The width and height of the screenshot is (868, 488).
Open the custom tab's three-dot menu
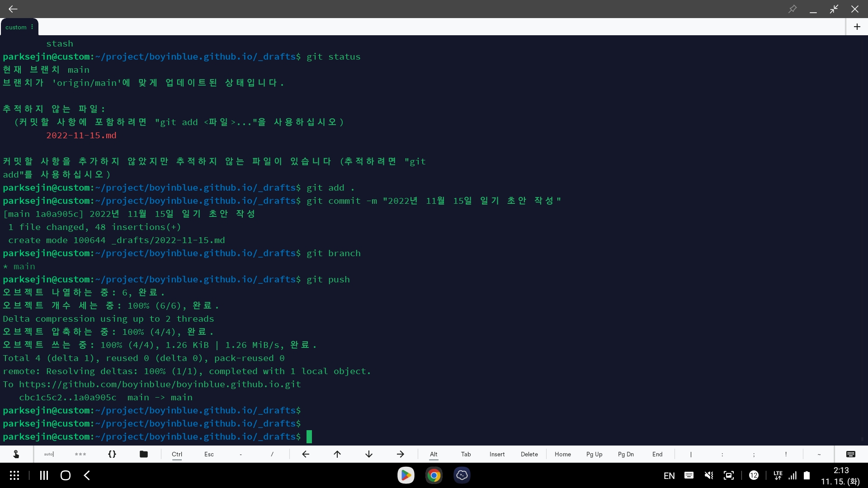click(32, 27)
